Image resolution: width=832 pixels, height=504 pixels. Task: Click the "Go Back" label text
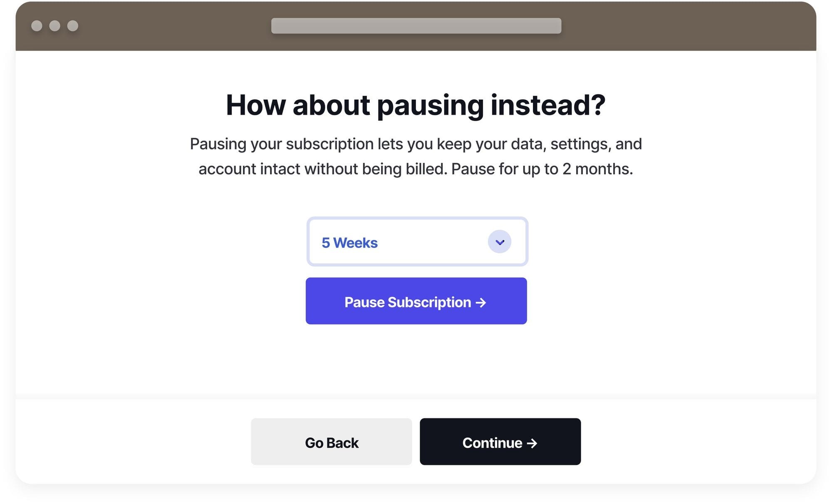click(332, 443)
